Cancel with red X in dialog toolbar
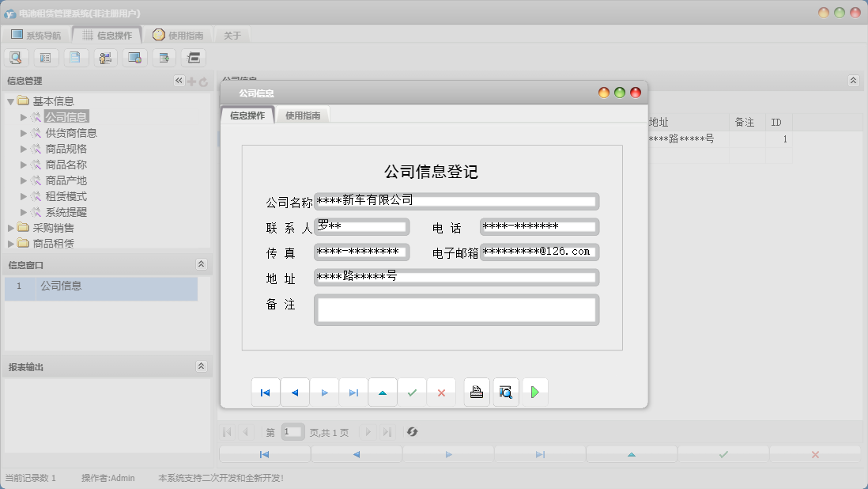Viewport: 868px width, 489px height. 441,392
